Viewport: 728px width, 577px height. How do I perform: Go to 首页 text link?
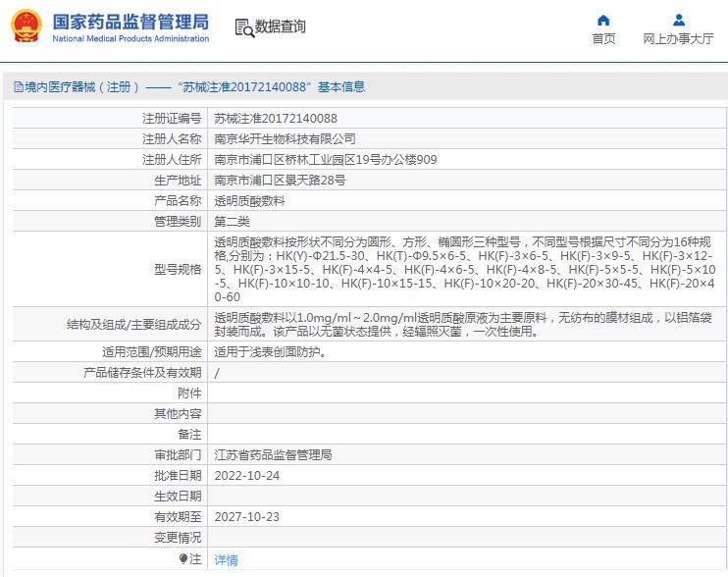click(603, 38)
